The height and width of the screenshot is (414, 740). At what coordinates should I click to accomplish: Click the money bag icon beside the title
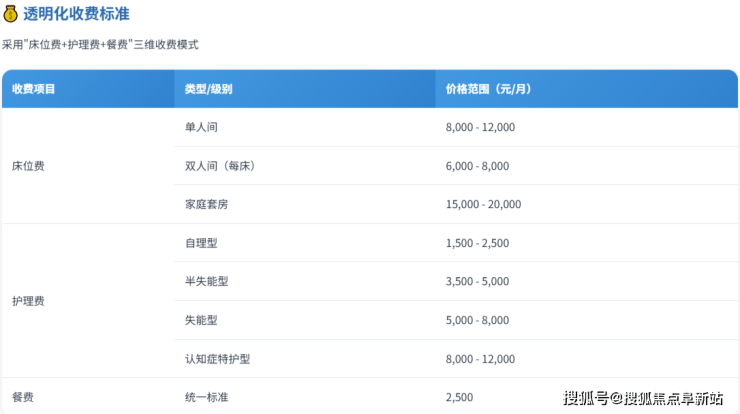[x=10, y=15]
